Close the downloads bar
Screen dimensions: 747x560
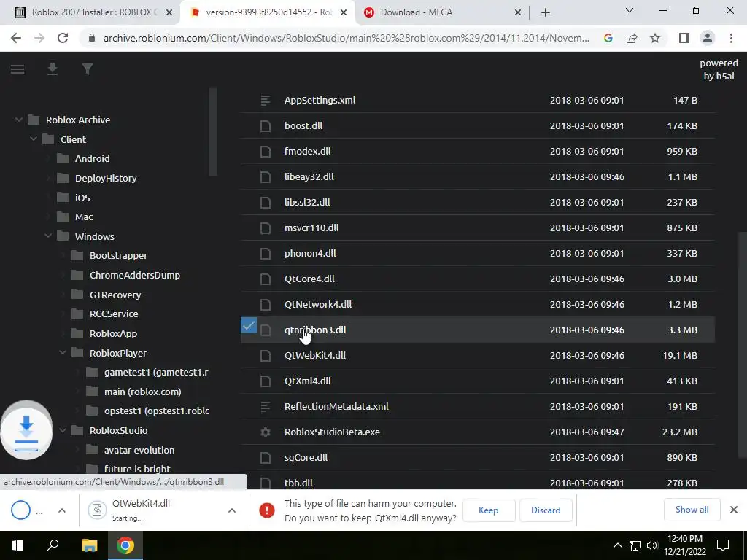click(734, 510)
